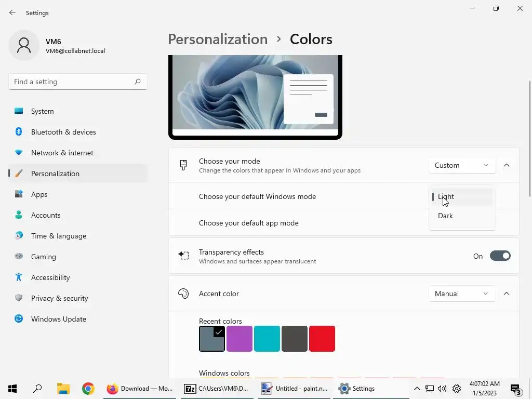Collapse the Accent color section chevron
The width and height of the screenshot is (532, 399).
(x=506, y=294)
